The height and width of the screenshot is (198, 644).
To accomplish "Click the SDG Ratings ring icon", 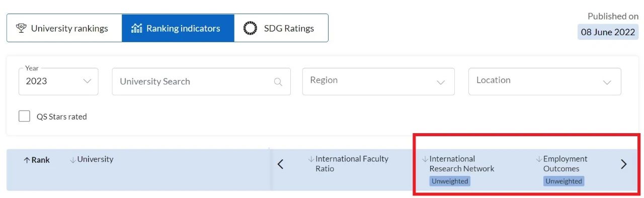I will (x=250, y=28).
